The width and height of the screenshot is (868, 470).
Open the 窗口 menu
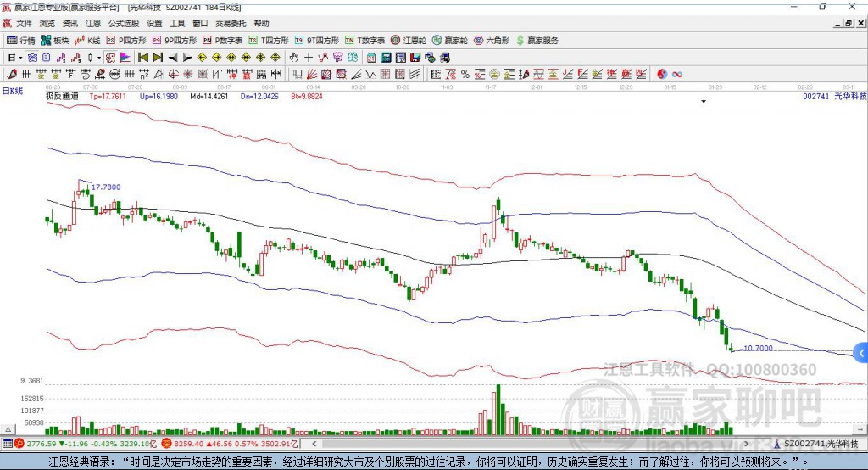coord(200,23)
